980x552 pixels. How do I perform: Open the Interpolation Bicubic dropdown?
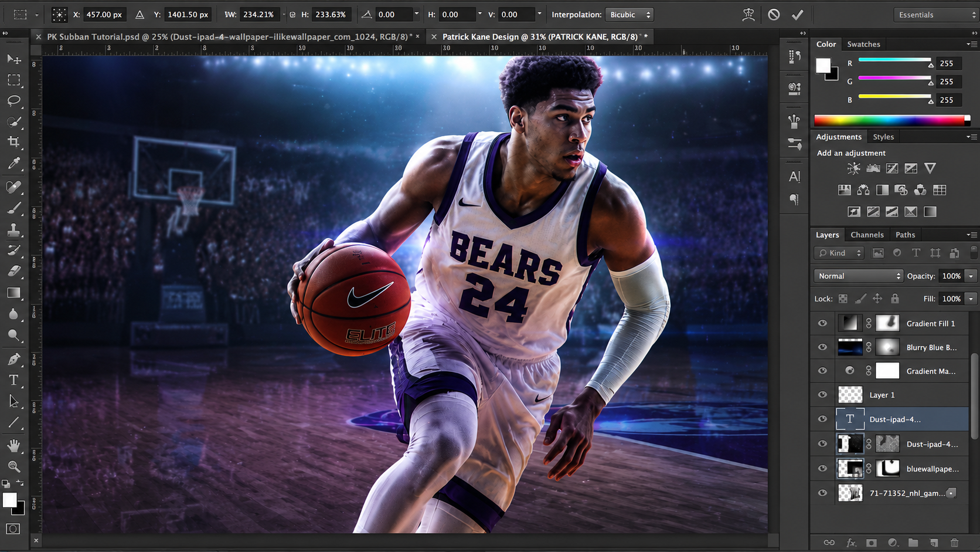(629, 15)
